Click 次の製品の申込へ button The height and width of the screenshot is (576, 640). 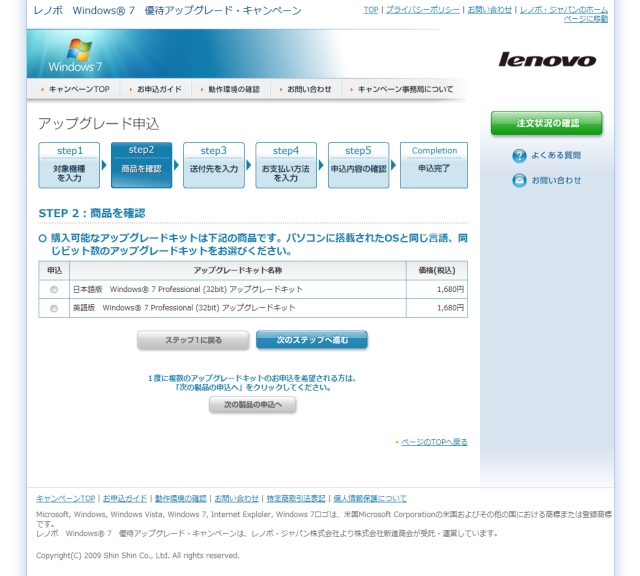coord(253,405)
